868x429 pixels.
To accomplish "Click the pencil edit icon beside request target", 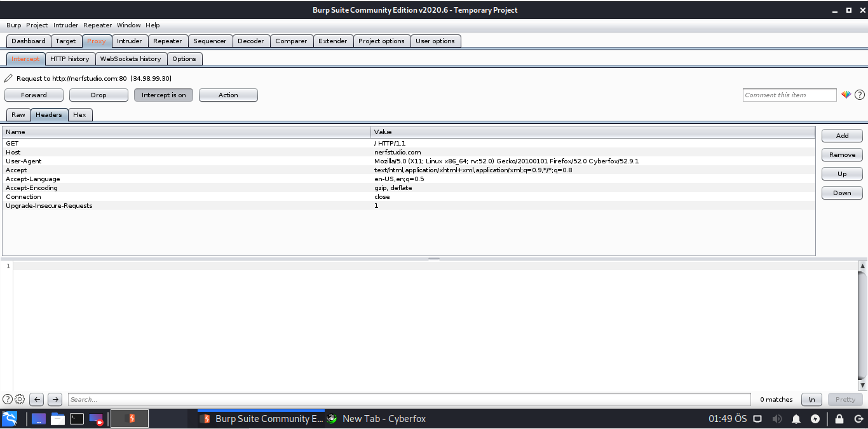I will click(8, 78).
